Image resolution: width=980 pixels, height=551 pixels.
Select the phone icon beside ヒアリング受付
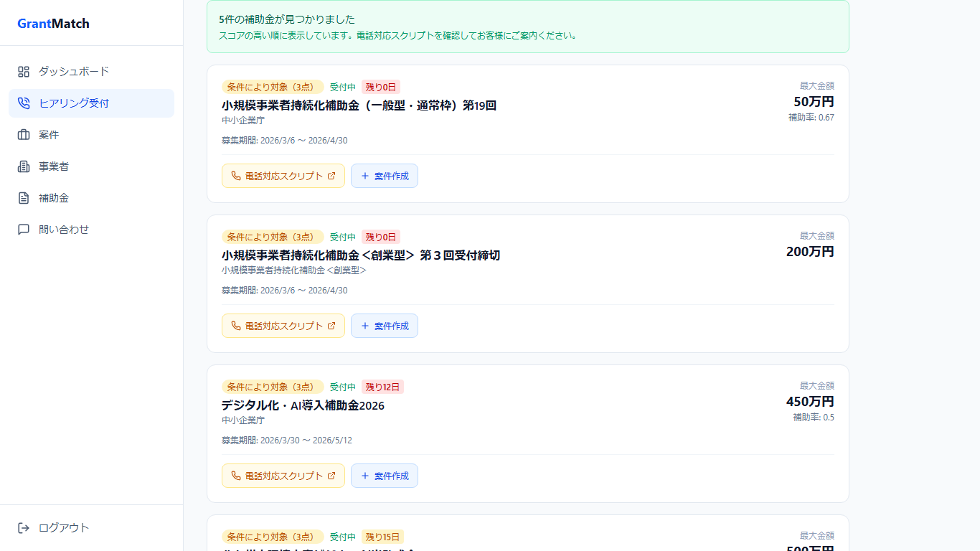(x=22, y=103)
